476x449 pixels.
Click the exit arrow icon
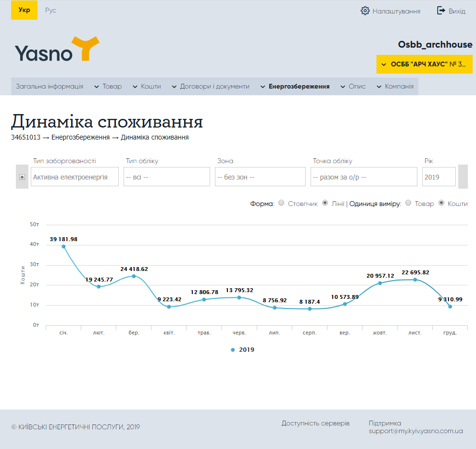click(x=441, y=11)
